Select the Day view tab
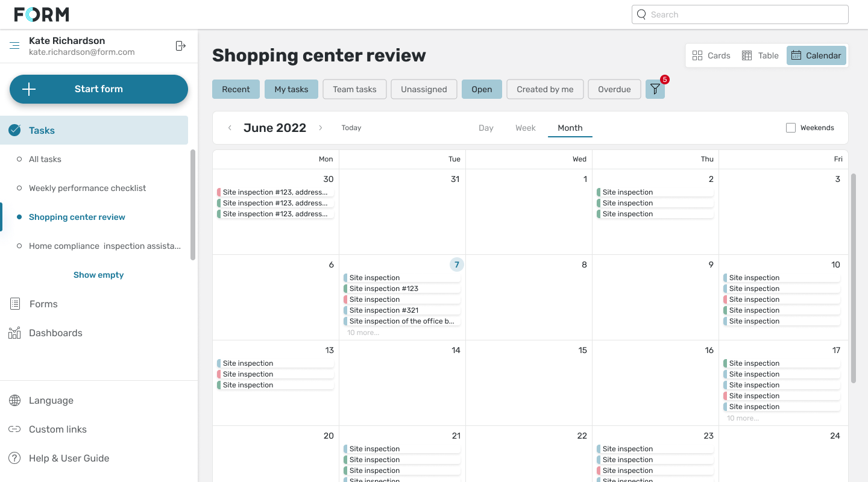This screenshot has height=482, width=868. [x=486, y=128]
